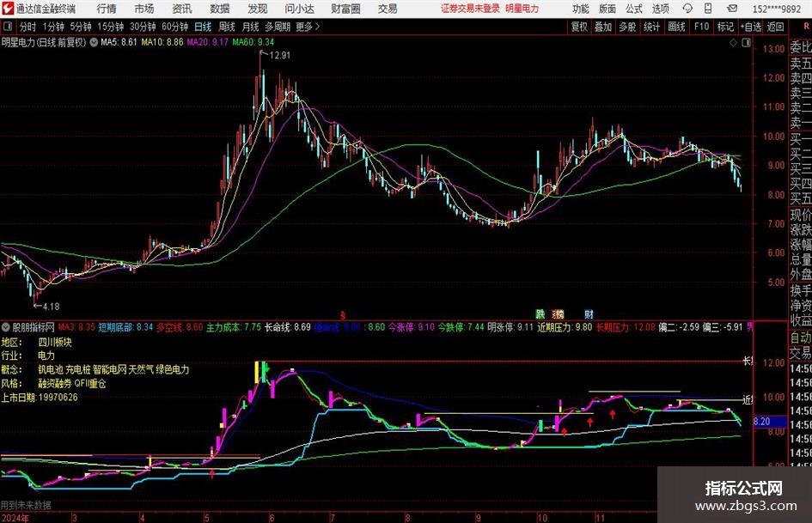Click the mobile phone icon

(708, 9)
